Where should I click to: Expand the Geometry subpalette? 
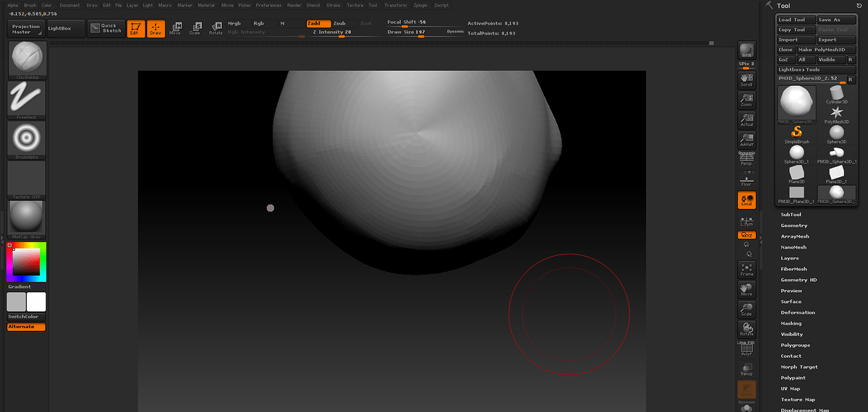click(793, 226)
